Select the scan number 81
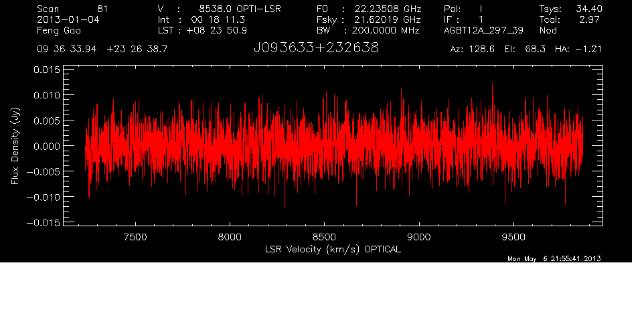 tap(102, 9)
